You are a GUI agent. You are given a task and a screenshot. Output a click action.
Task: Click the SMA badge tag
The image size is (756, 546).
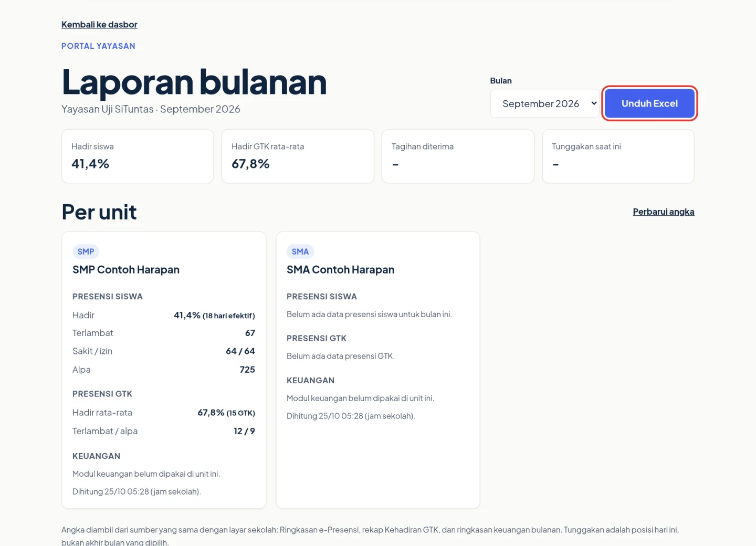click(300, 251)
